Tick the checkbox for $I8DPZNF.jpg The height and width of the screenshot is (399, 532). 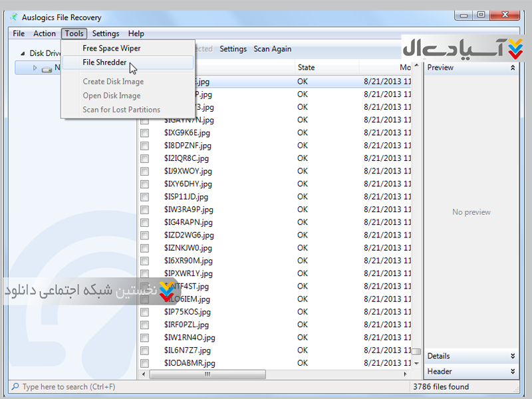point(144,146)
